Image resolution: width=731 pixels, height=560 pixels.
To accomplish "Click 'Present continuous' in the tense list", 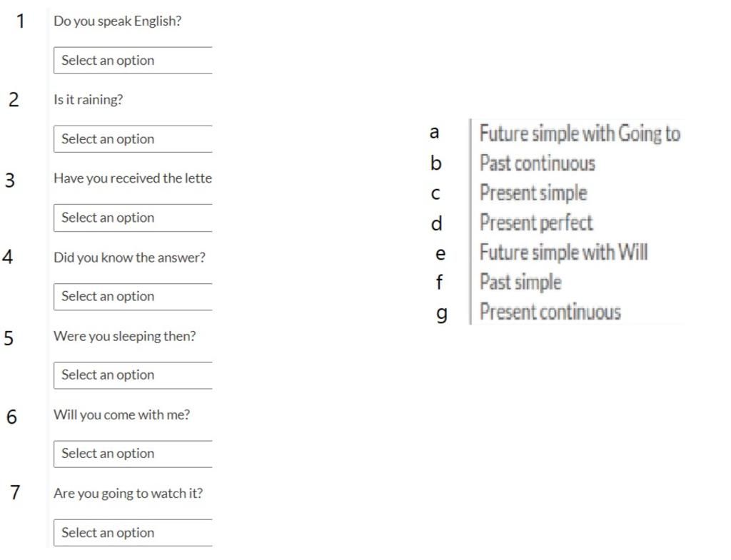I will (x=550, y=312).
